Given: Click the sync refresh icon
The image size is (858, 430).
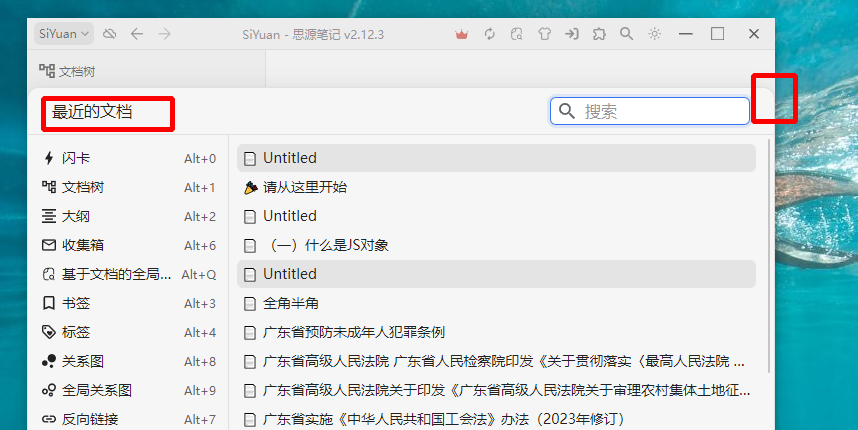Looking at the screenshot, I should (x=490, y=34).
